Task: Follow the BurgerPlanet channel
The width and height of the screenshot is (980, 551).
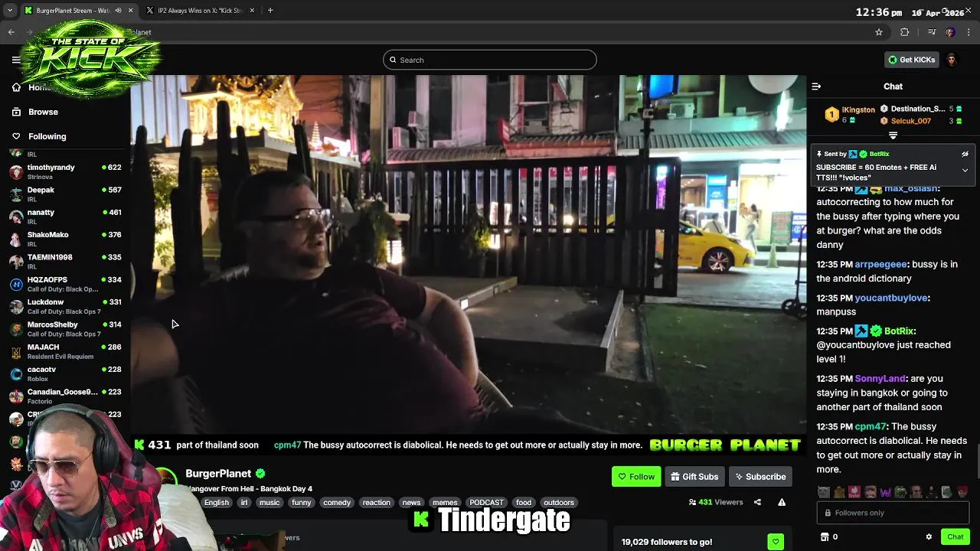Action: 636,476
